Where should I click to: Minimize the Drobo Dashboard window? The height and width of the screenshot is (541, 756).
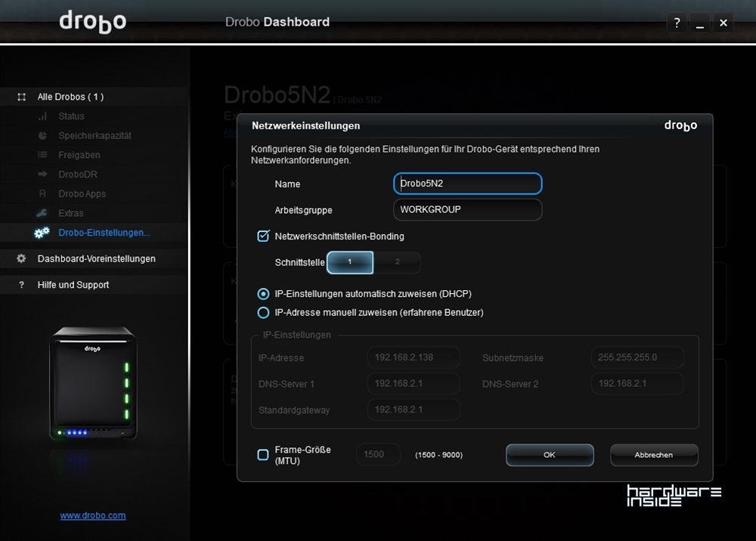pos(700,23)
